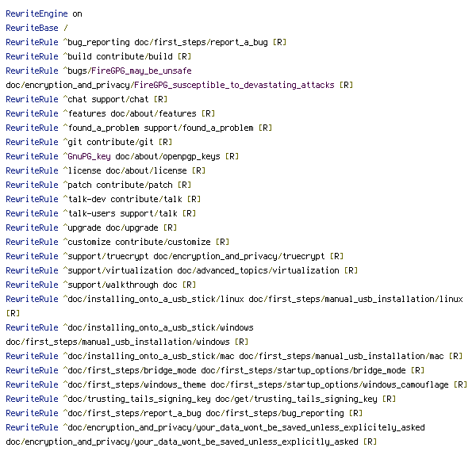This screenshot has width=476, height=455.
Task: Click the support/chat target path
Action: pyautogui.click(x=121, y=99)
